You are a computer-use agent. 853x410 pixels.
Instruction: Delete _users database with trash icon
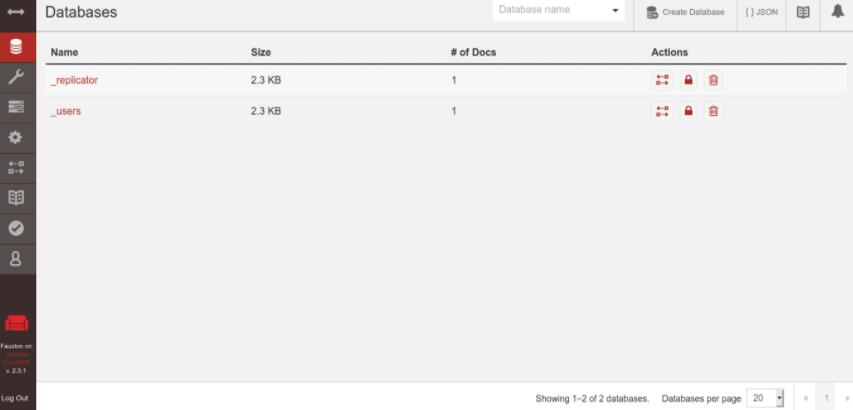coord(713,111)
